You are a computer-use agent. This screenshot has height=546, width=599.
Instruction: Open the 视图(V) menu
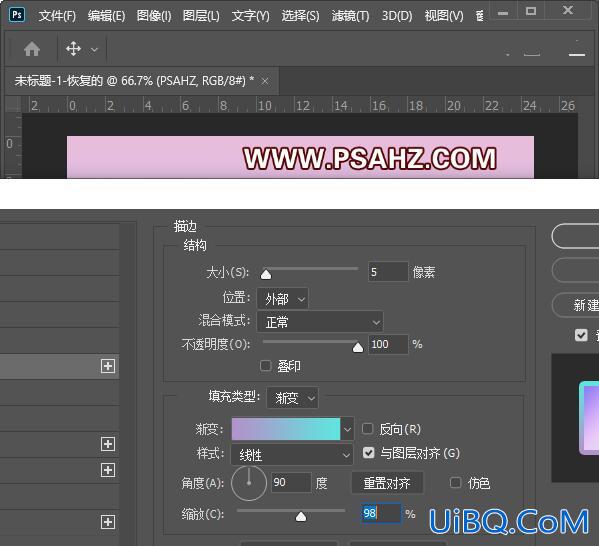click(x=444, y=16)
